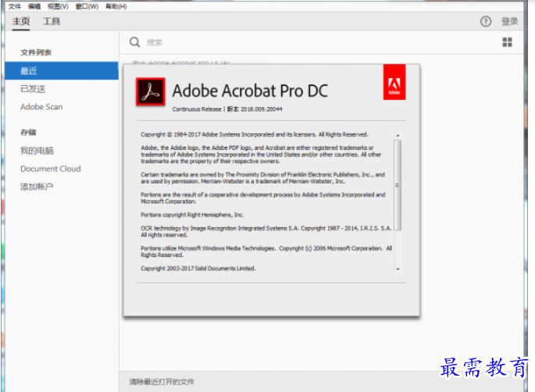Click the search magnifier icon
The width and height of the screenshot is (535, 392).
134,42
